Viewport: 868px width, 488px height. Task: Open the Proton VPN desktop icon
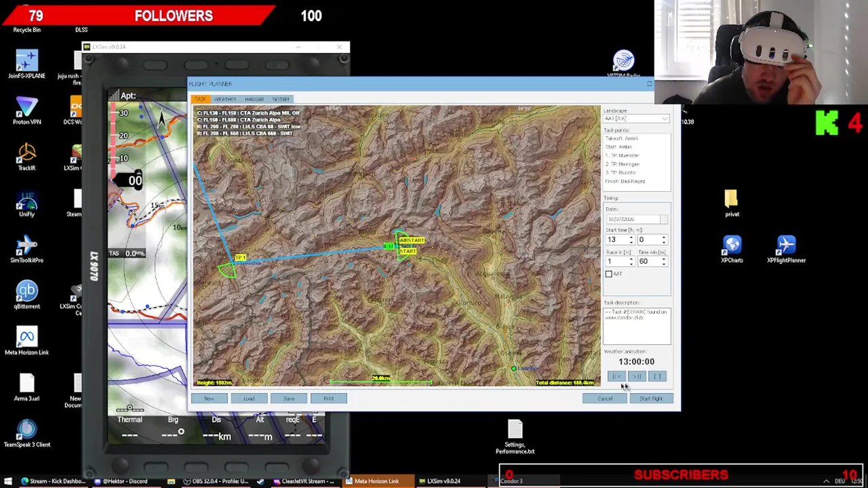[x=26, y=110]
